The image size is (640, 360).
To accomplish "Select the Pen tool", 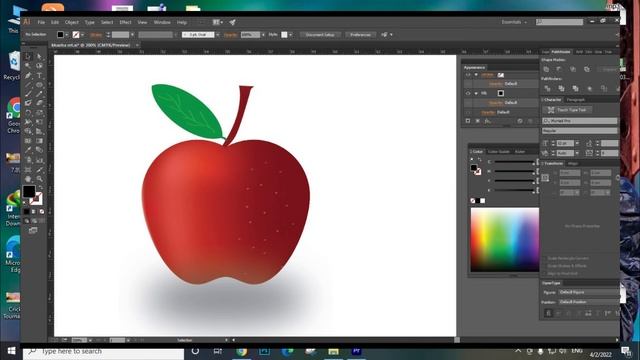I will (28, 76).
